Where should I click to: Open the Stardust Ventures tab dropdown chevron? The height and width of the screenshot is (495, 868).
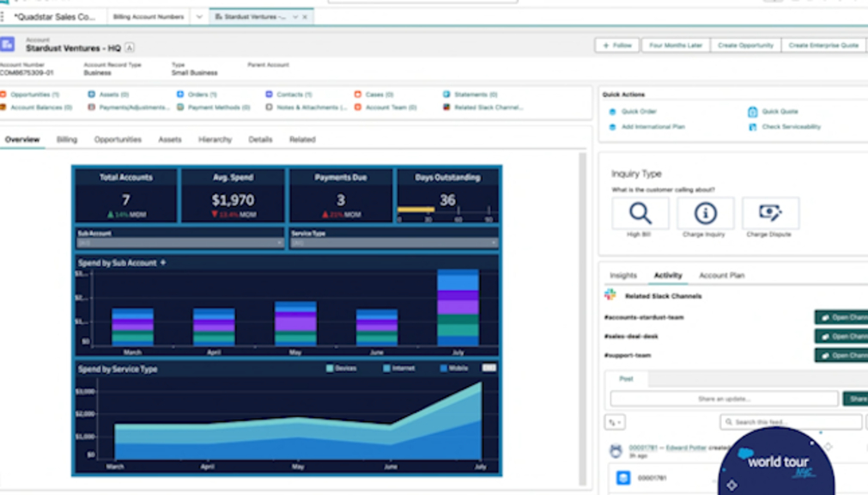(x=295, y=17)
